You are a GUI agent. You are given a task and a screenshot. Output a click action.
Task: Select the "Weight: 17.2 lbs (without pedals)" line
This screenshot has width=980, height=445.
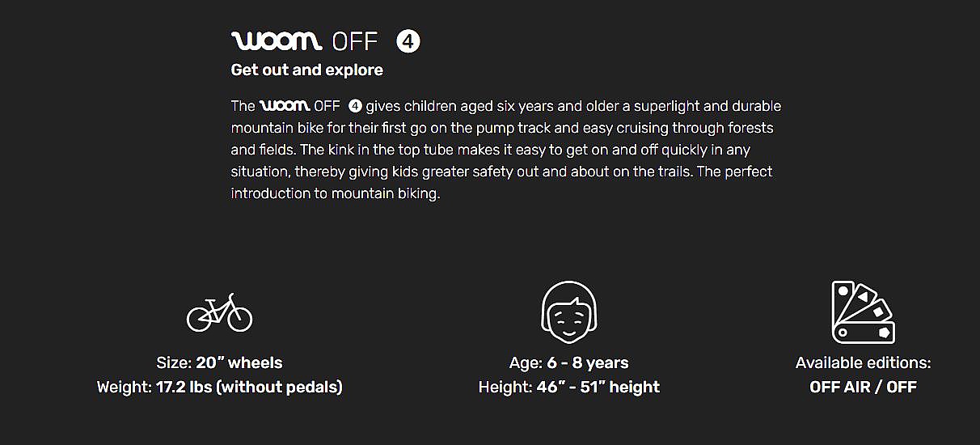(219, 387)
